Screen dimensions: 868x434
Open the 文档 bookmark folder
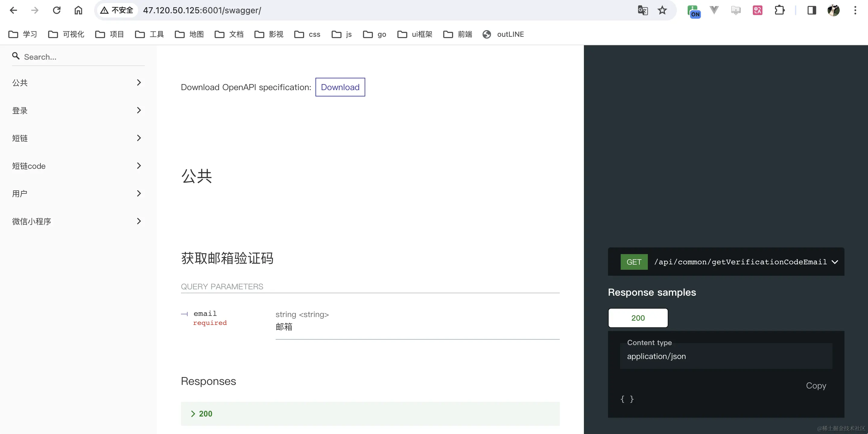tap(229, 34)
